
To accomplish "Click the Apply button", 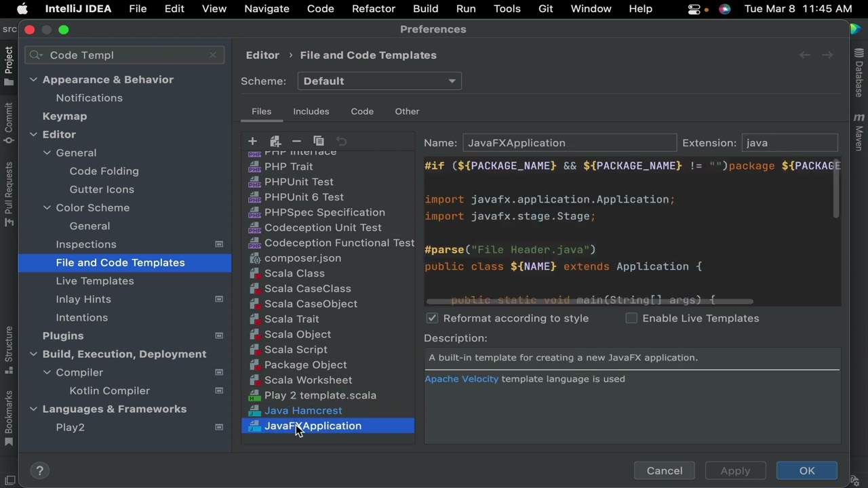I will (735, 470).
